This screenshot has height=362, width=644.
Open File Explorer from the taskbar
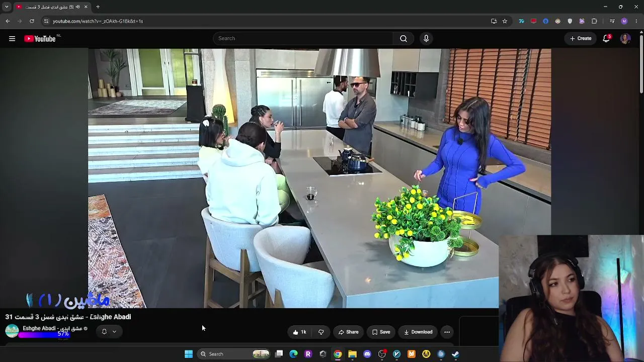click(x=352, y=354)
